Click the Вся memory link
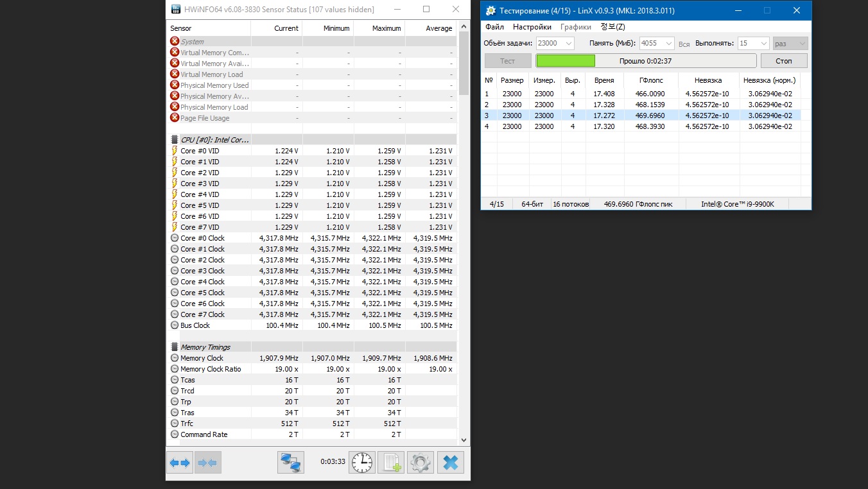Viewport: 868px width, 489px height. point(684,44)
